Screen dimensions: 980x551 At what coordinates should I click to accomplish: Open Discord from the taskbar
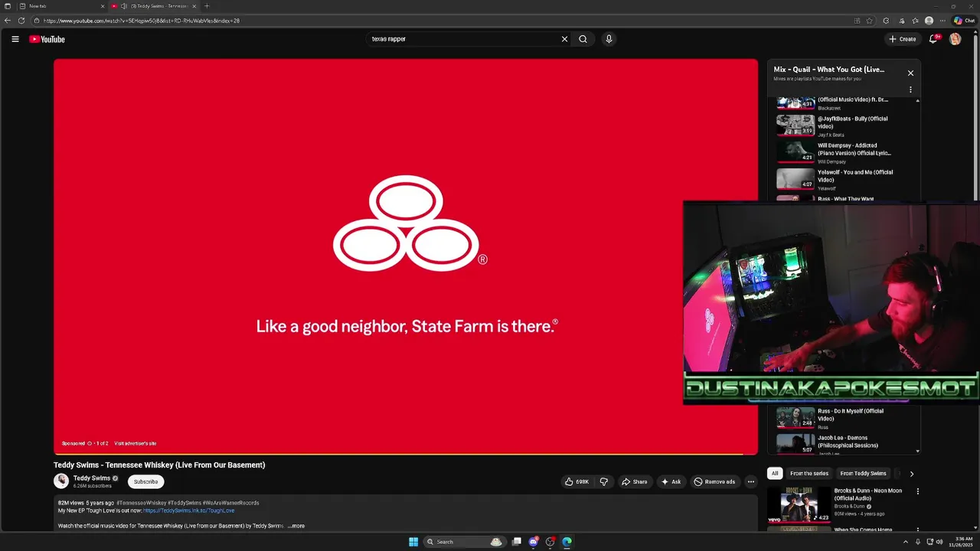pyautogui.click(x=534, y=542)
